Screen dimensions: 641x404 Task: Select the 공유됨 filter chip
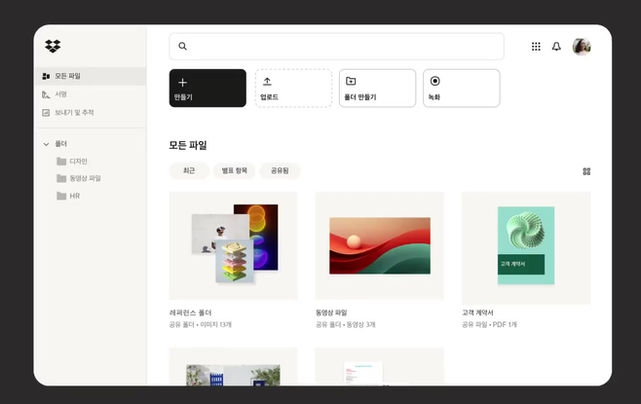pos(280,171)
